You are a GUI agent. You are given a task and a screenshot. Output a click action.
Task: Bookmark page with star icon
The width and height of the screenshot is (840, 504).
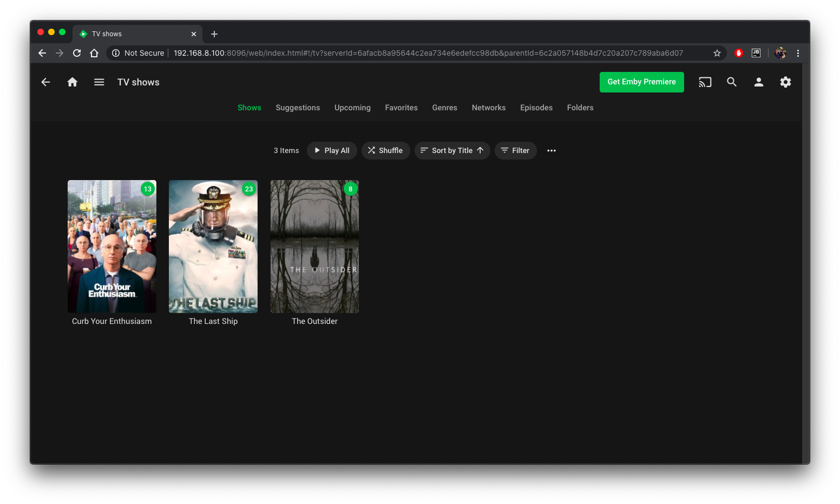pyautogui.click(x=717, y=53)
